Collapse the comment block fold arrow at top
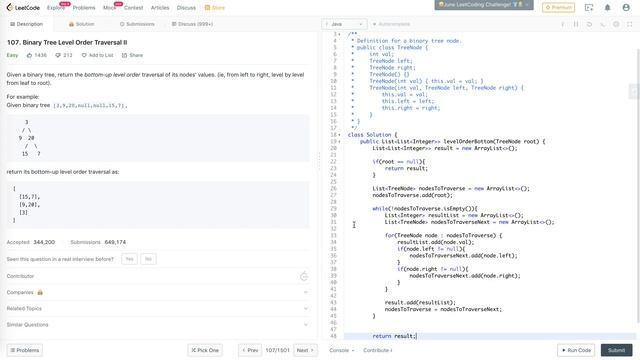 pyautogui.click(x=339, y=34)
